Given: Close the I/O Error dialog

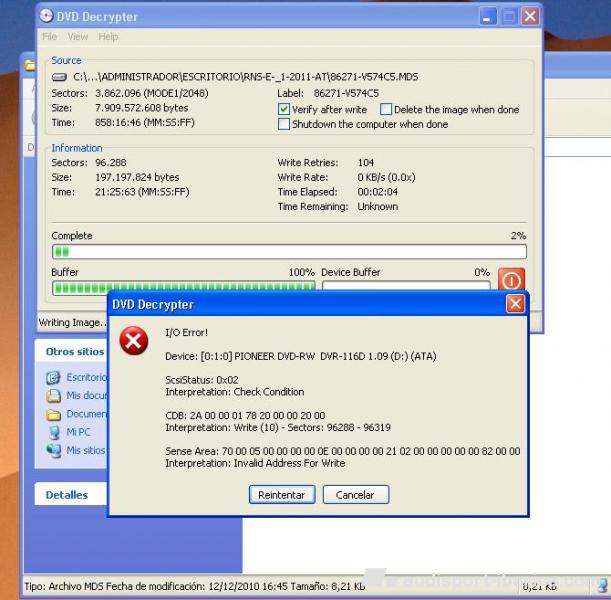Looking at the screenshot, I should click(x=515, y=304).
